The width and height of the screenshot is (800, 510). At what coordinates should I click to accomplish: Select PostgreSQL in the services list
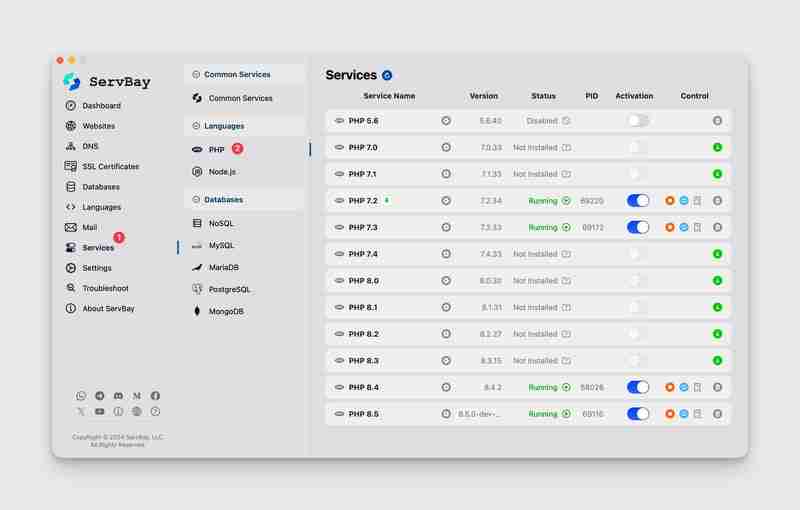[229, 289]
